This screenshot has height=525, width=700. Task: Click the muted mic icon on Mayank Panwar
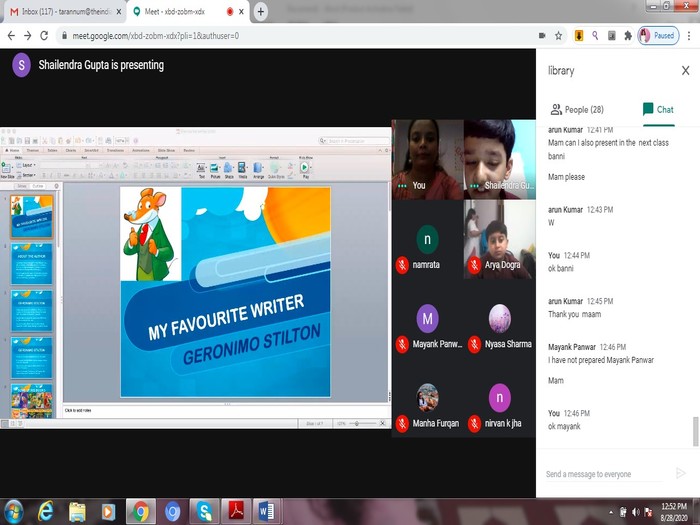point(402,344)
